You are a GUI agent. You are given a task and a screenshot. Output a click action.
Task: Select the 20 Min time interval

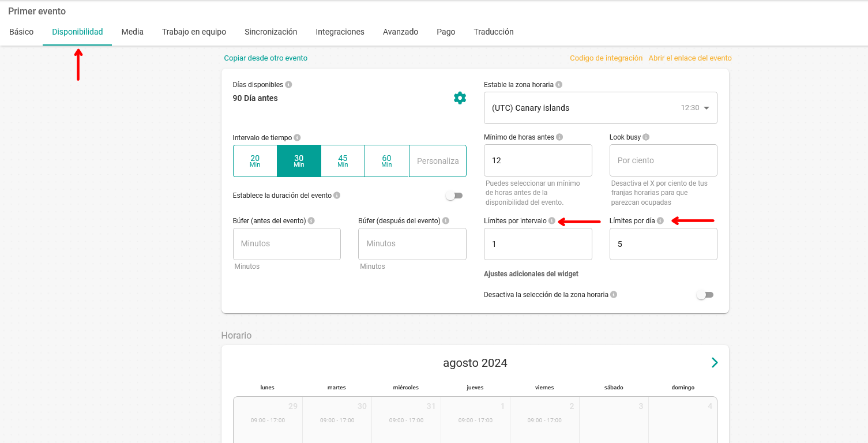pos(255,161)
